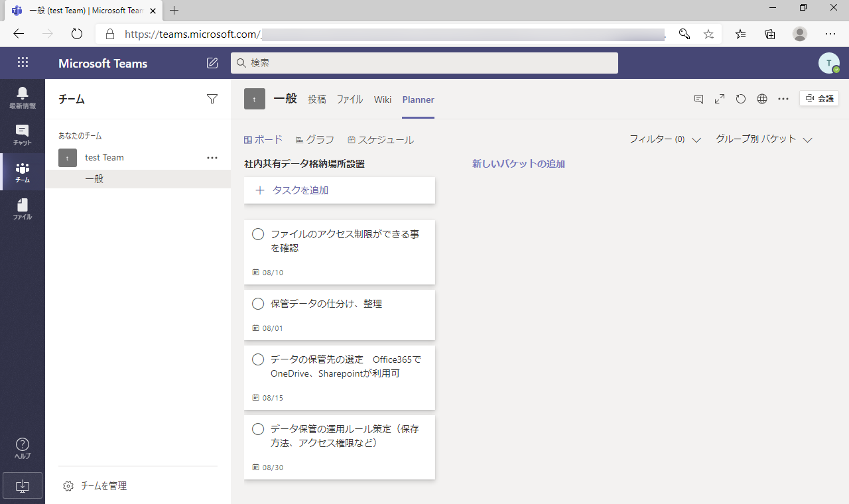
Task: Show the tab conversation icon
Action: coord(698,99)
